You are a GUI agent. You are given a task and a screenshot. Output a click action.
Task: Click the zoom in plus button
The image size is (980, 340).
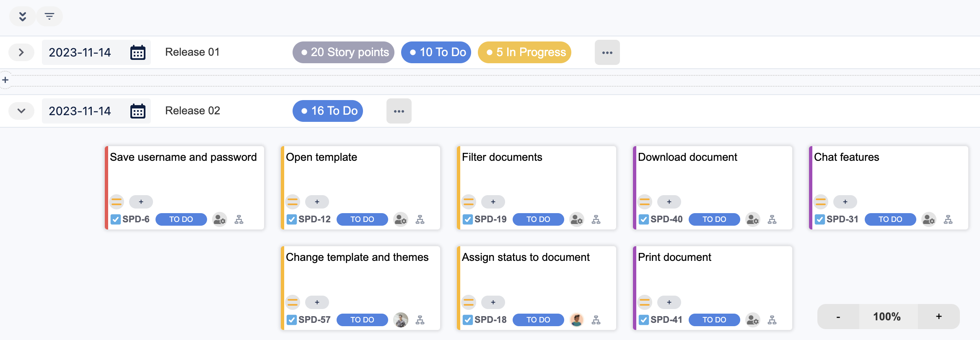[x=939, y=317]
